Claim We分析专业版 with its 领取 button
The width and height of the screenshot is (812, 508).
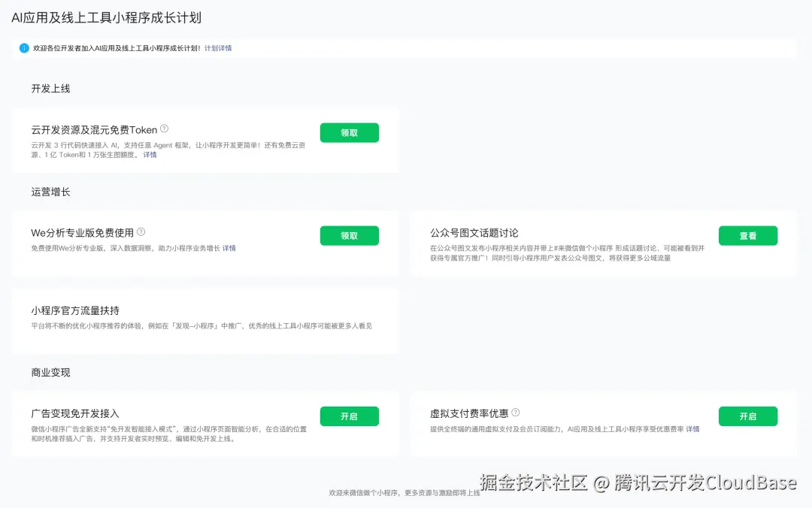350,234
